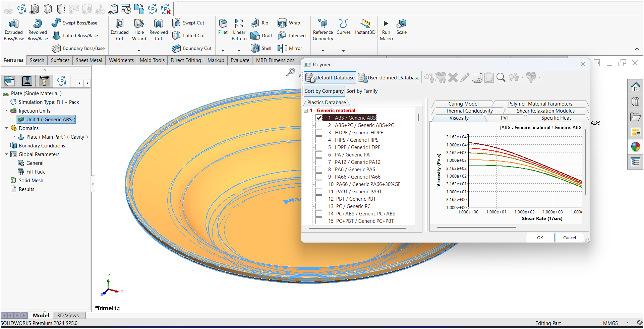Select the Shell tool
Image resolution: width=644 pixels, height=329 pixels.
tap(261, 48)
